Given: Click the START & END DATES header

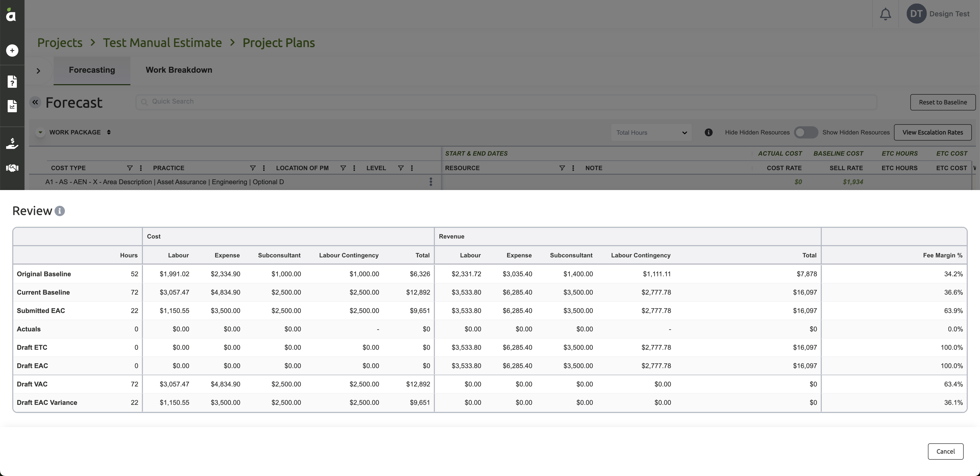Looking at the screenshot, I should 476,154.
